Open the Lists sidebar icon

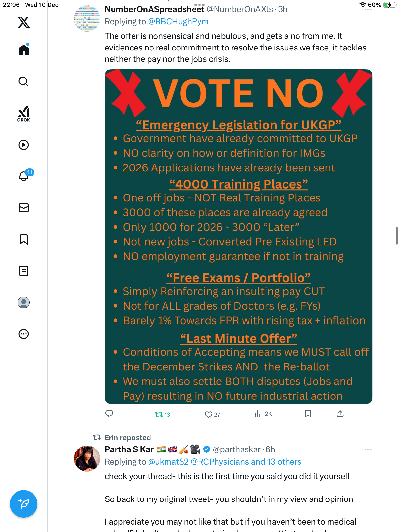pyautogui.click(x=24, y=271)
